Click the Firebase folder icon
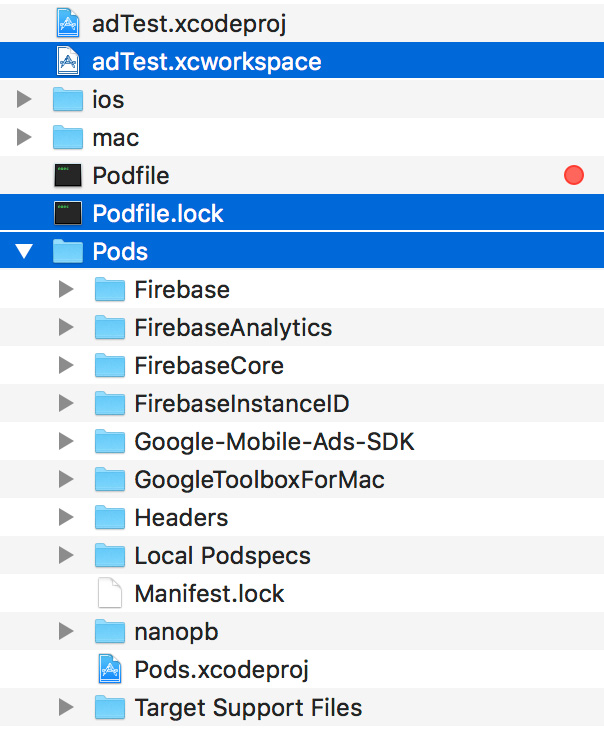This screenshot has width=604, height=734. (x=110, y=290)
